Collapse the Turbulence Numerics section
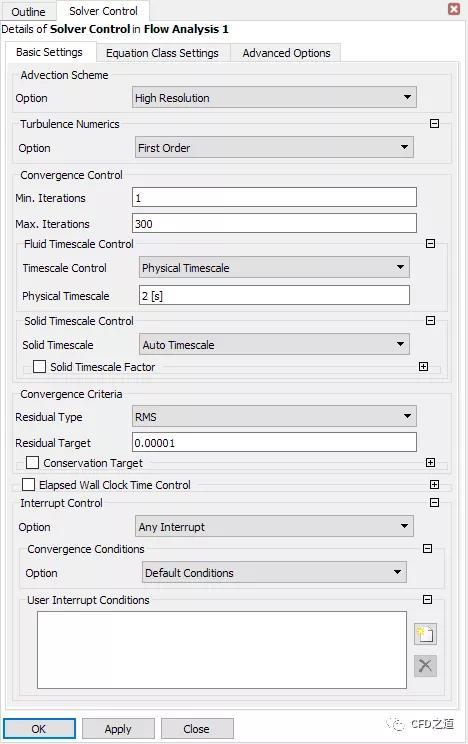The image size is (468, 744). (x=434, y=123)
